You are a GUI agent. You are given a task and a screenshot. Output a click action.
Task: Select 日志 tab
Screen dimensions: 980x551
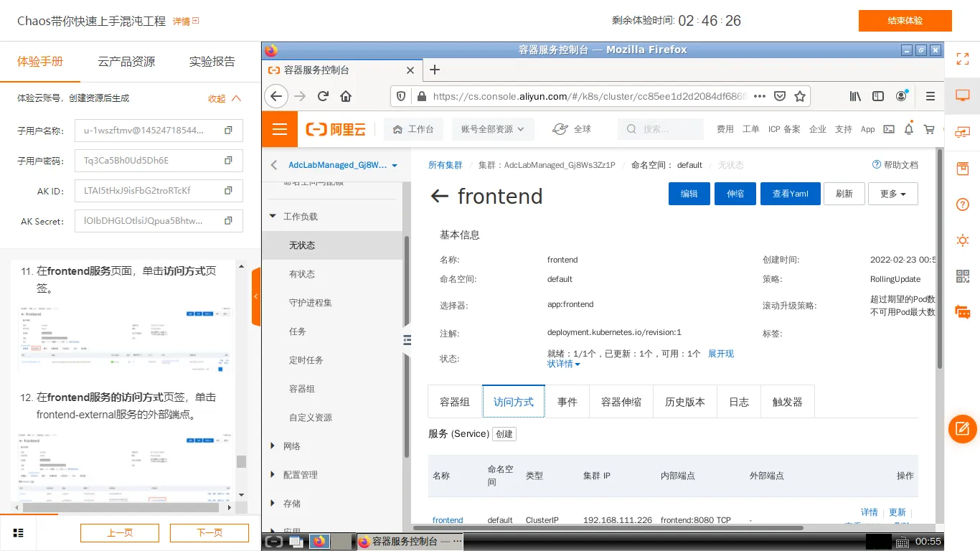pos(739,402)
